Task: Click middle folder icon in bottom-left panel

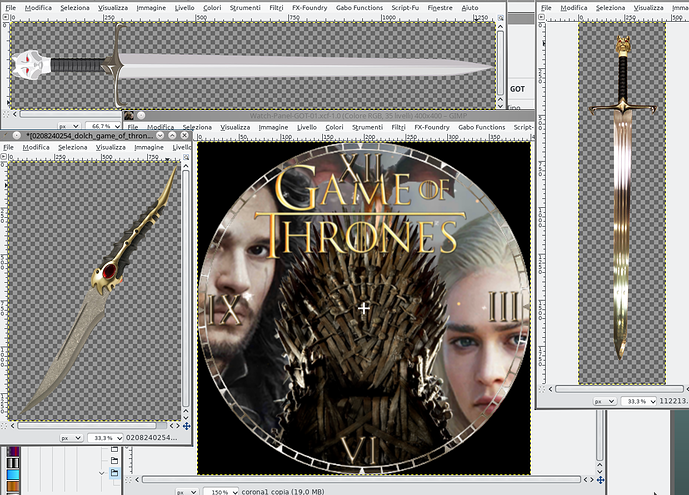Action: (114, 460)
